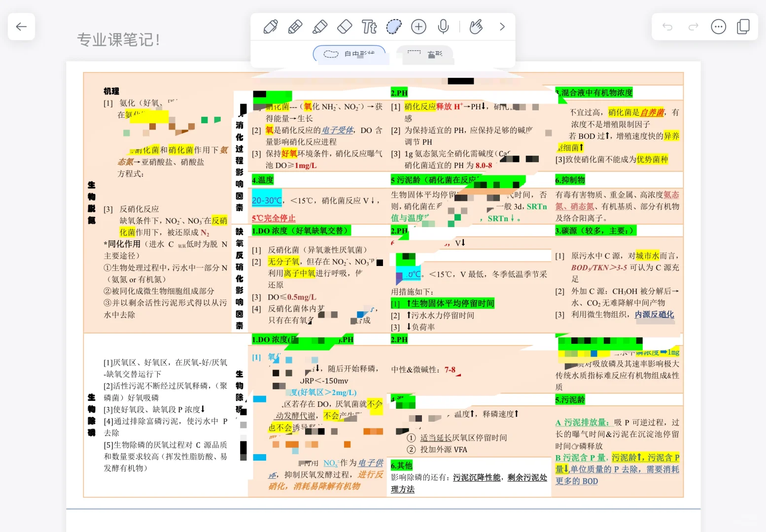
Task: Reveal the active lasso tool options
Action: tap(393, 27)
